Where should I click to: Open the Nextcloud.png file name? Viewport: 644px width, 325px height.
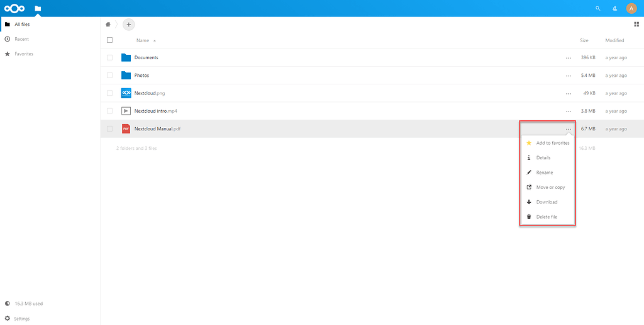(150, 93)
